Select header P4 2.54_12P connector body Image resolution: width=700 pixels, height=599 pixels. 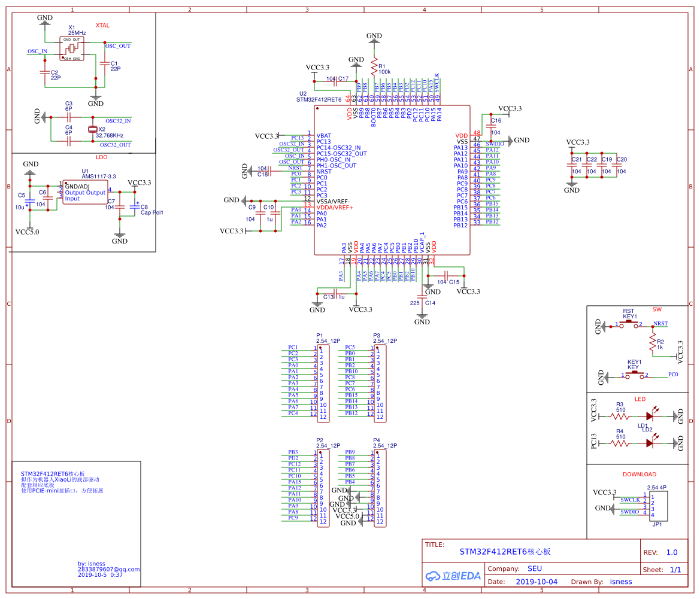[x=380, y=488]
